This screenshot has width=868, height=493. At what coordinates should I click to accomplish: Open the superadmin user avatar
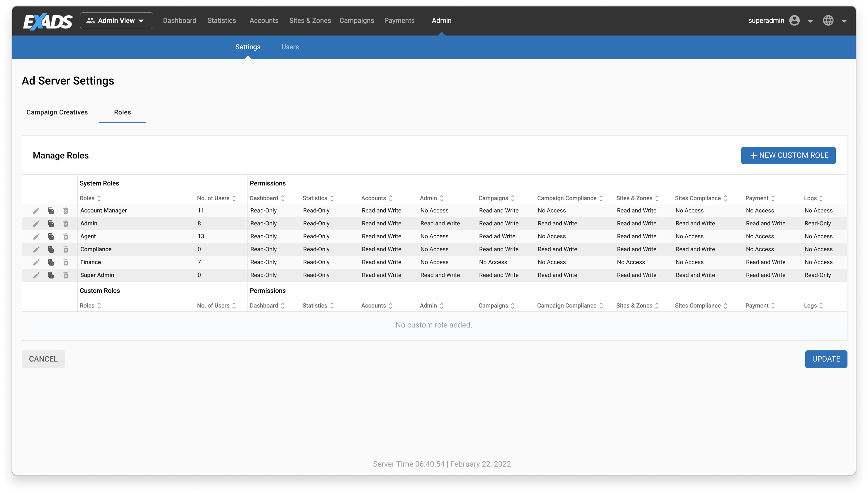point(794,20)
